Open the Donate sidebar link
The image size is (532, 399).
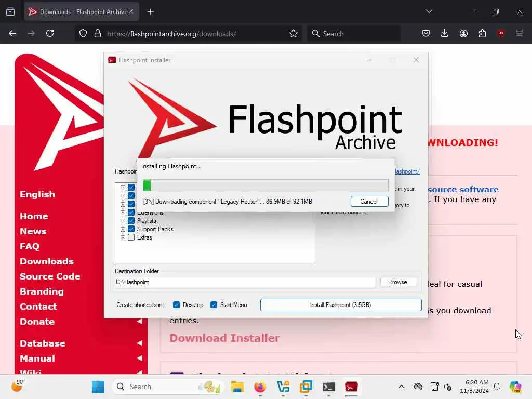37,322
